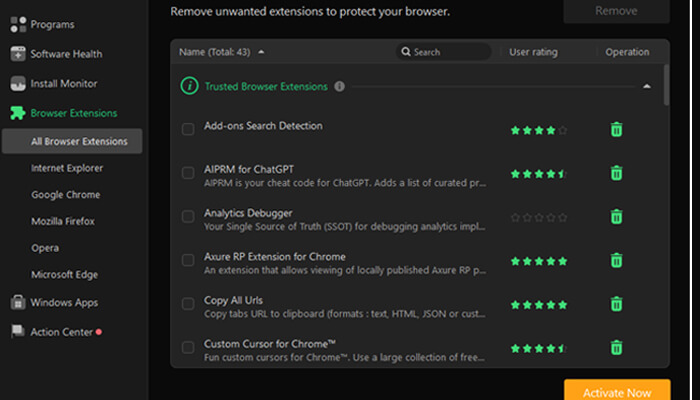Delete Analytics Debugger via trash icon

tap(616, 217)
